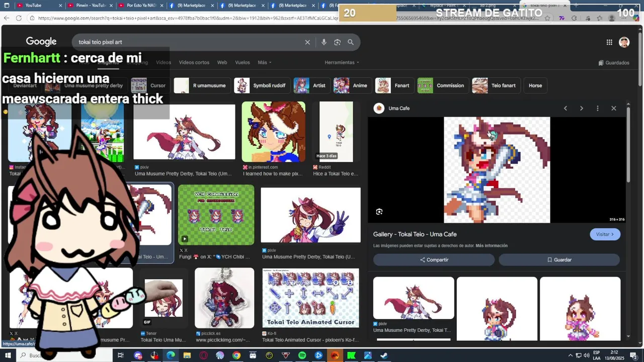Open File Explorer from the taskbar
This screenshot has width=644, height=362.
(187, 355)
